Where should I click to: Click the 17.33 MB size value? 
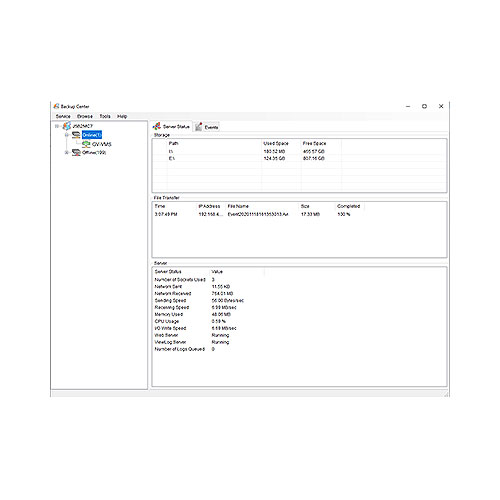click(310, 214)
